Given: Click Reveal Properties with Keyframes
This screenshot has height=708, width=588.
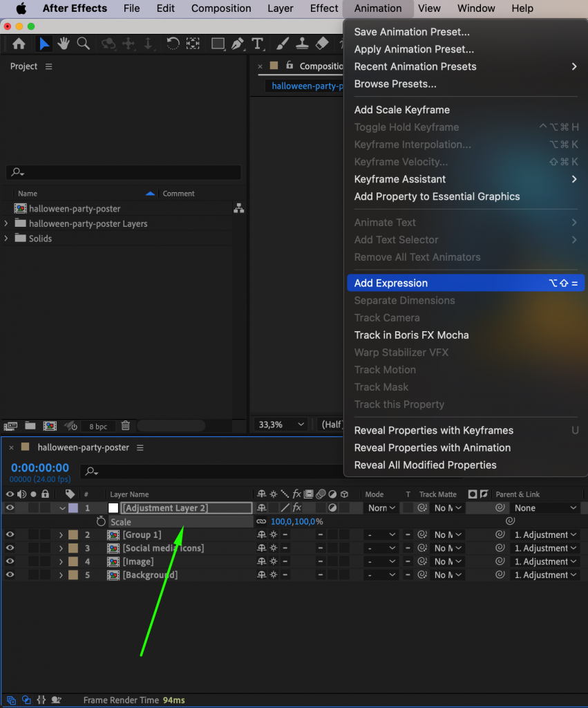Looking at the screenshot, I should click(x=433, y=430).
